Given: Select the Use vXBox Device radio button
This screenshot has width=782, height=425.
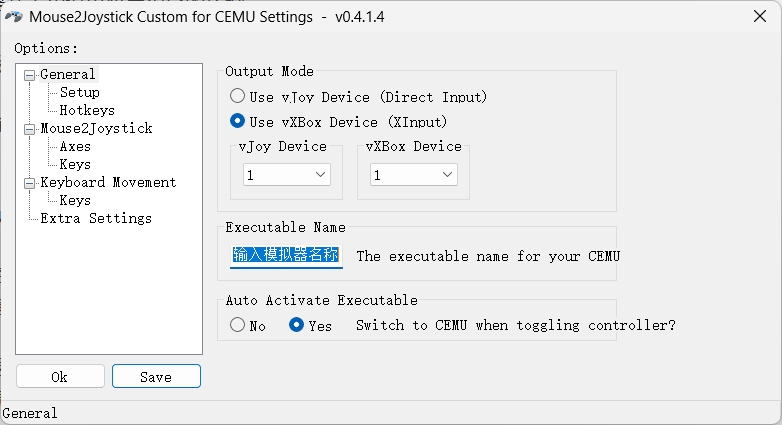Looking at the screenshot, I should click(x=237, y=122).
